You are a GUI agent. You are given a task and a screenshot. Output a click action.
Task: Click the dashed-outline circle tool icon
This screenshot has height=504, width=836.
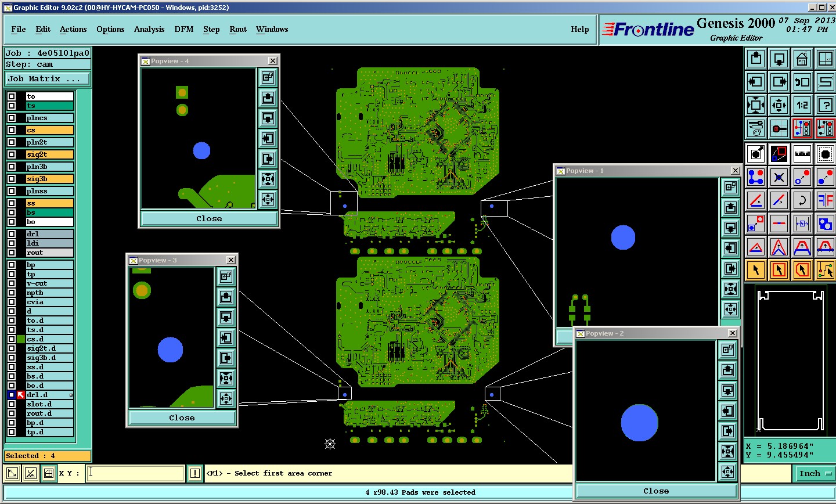(x=825, y=154)
